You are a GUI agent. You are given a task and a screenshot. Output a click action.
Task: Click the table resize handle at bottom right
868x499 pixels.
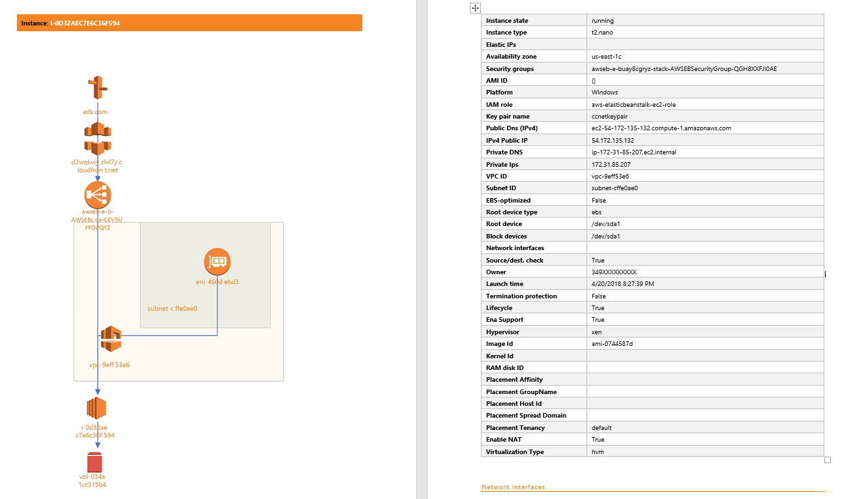point(828,460)
